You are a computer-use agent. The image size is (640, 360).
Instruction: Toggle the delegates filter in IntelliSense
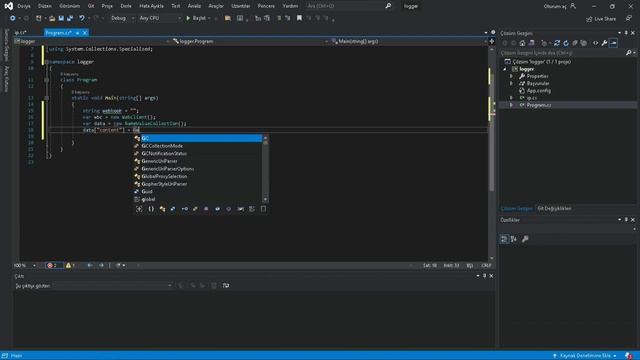pyautogui.click(x=206, y=209)
